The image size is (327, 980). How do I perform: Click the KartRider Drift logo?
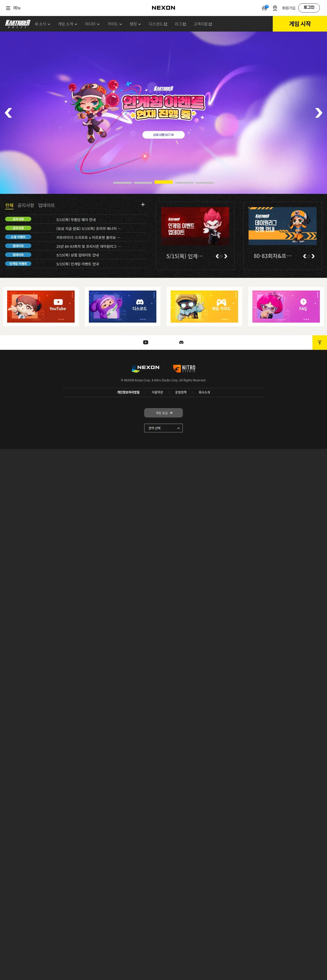[18, 24]
